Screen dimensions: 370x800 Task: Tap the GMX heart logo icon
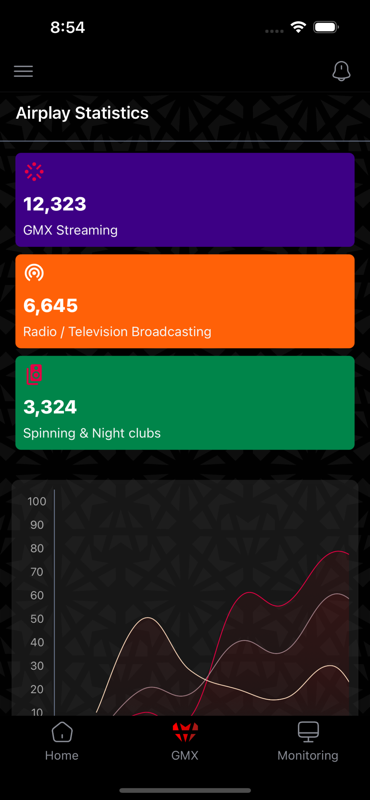(185, 733)
